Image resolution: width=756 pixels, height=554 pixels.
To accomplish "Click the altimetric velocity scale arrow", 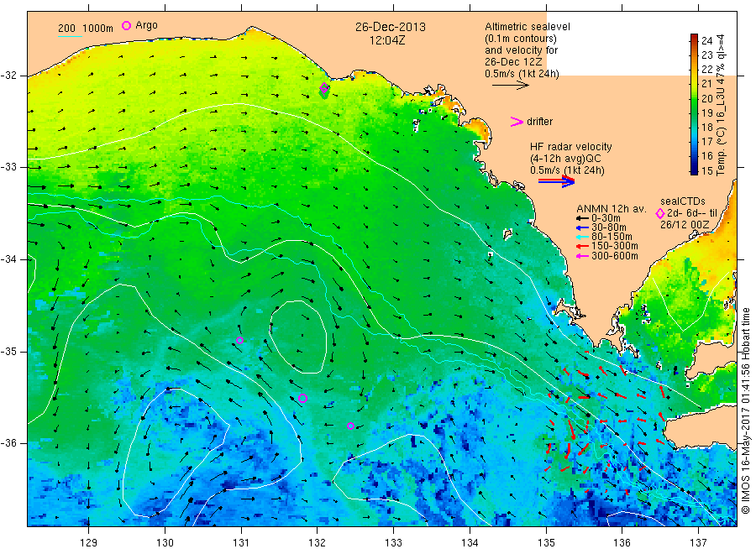I will click(x=511, y=86).
